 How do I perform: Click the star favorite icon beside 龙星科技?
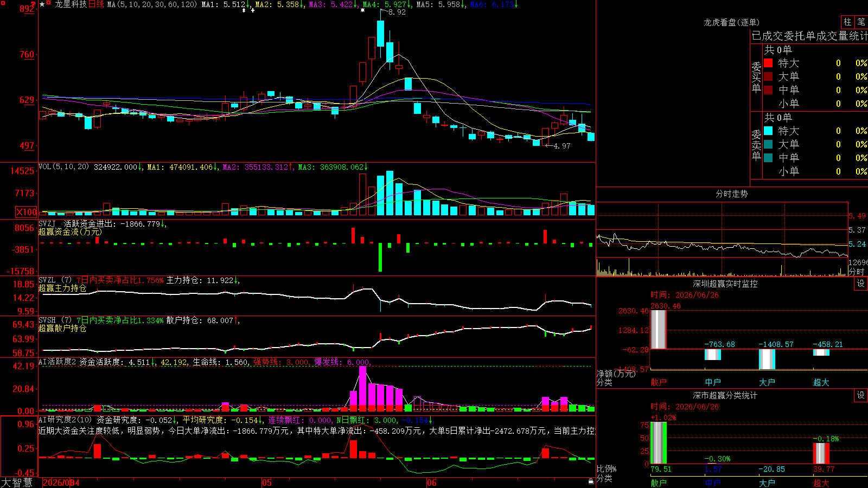(x=42, y=4)
